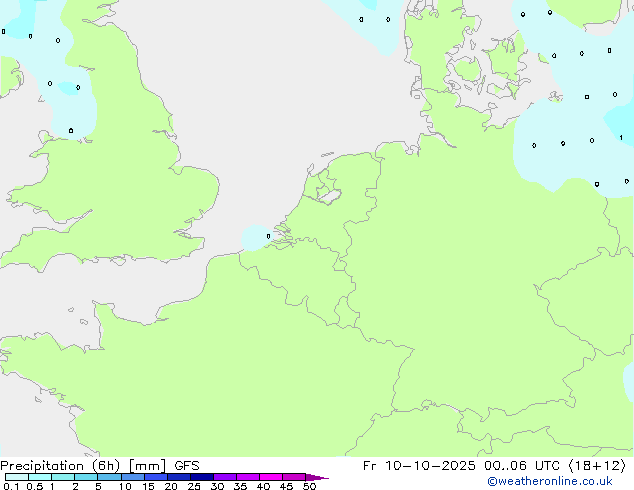Click the '1' precipitation value on map
The width and height of the screenshot is (634, 490).
(621, 138)
